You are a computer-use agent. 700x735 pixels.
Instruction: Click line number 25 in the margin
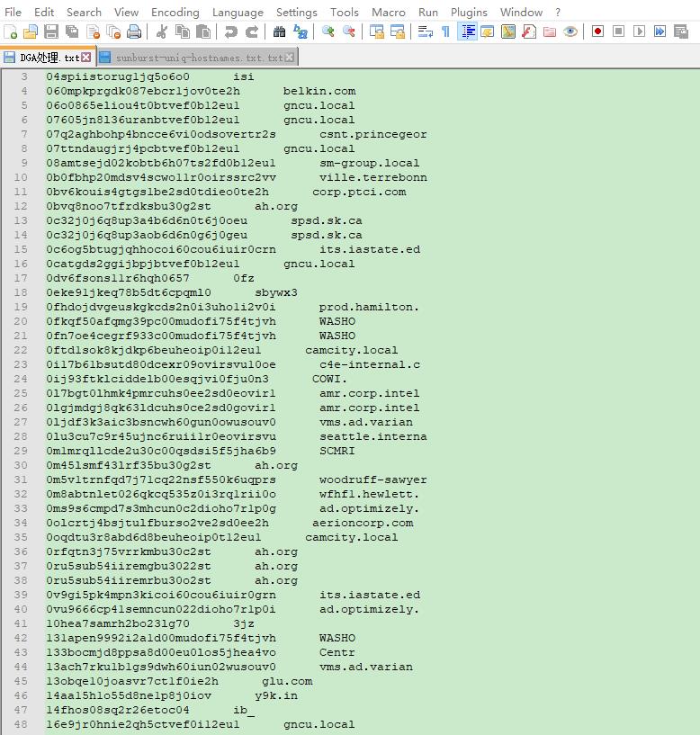[21, 393]
